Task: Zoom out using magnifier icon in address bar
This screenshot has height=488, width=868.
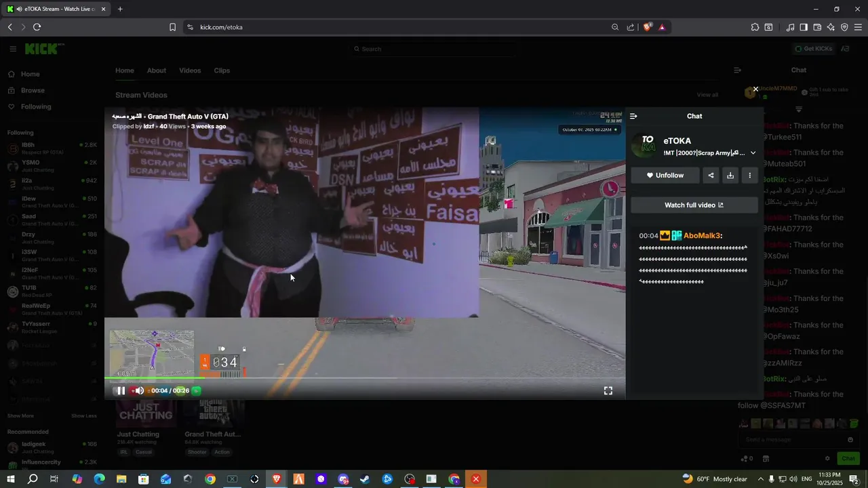Action: [x=615, y=27]
